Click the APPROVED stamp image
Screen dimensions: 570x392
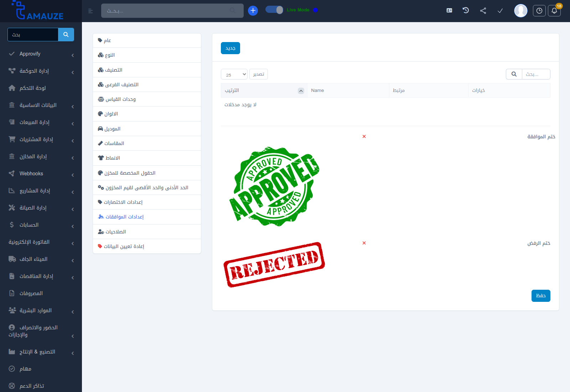(274, 186)
